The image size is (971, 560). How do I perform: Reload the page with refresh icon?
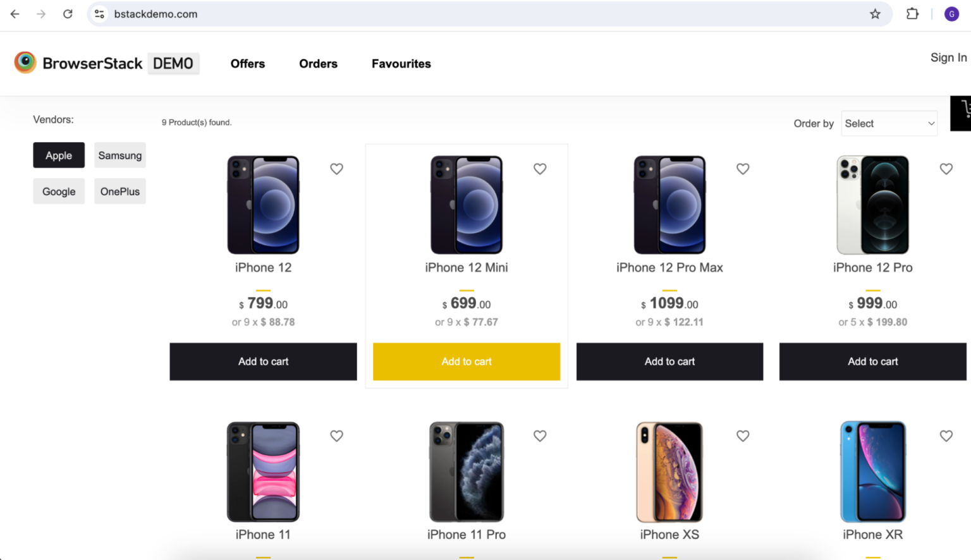68,14
